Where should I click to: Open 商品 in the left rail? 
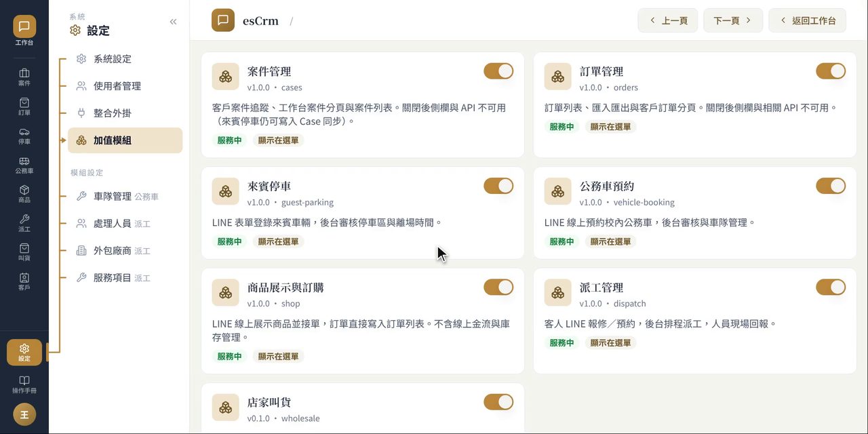(x=24, y=195)
